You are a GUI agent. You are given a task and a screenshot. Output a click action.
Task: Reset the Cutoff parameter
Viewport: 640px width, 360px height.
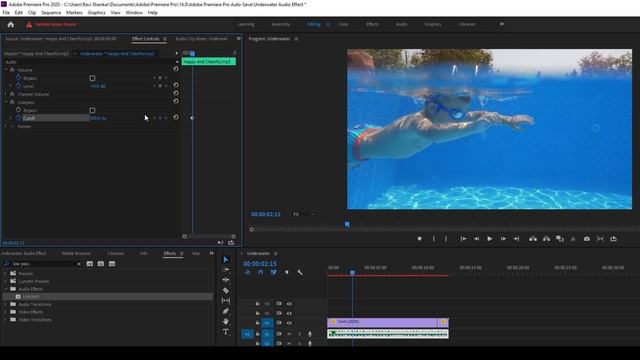pos(176,117)
